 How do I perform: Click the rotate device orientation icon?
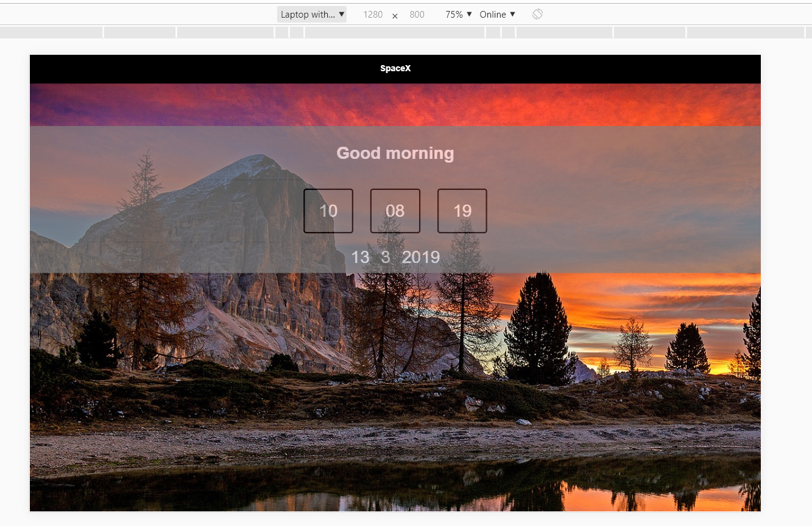coord(537,14)
